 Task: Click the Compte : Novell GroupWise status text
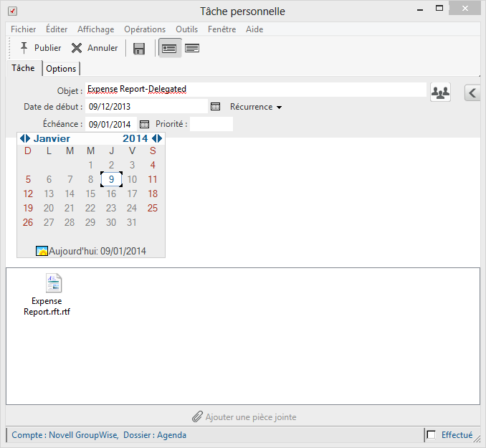[65, 435]
